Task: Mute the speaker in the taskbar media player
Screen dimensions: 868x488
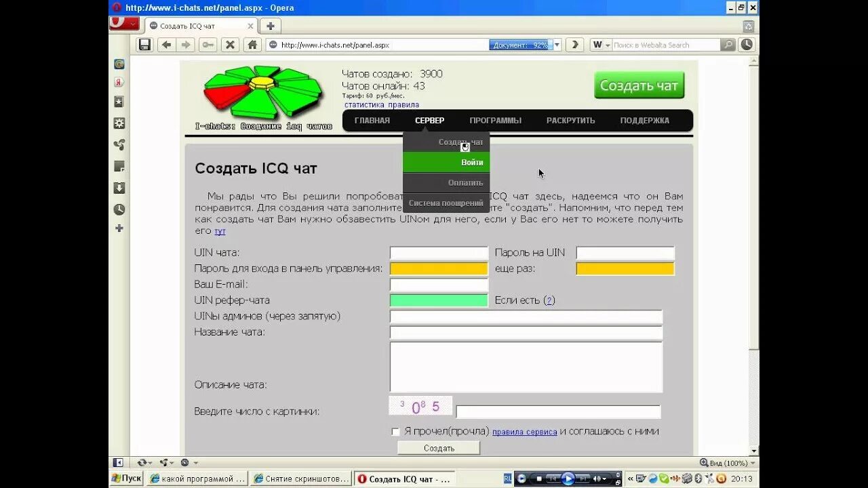Action: tap(597, 479)
